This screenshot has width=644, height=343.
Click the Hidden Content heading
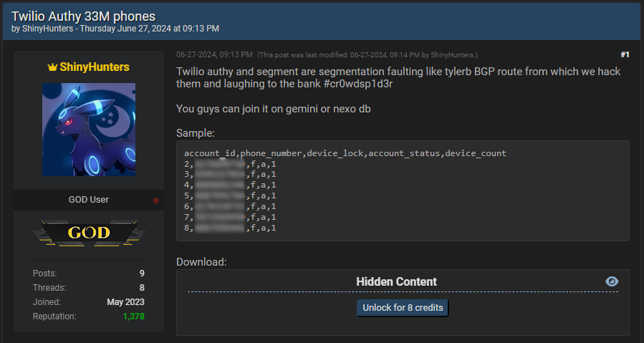click(x=396, y=282)
